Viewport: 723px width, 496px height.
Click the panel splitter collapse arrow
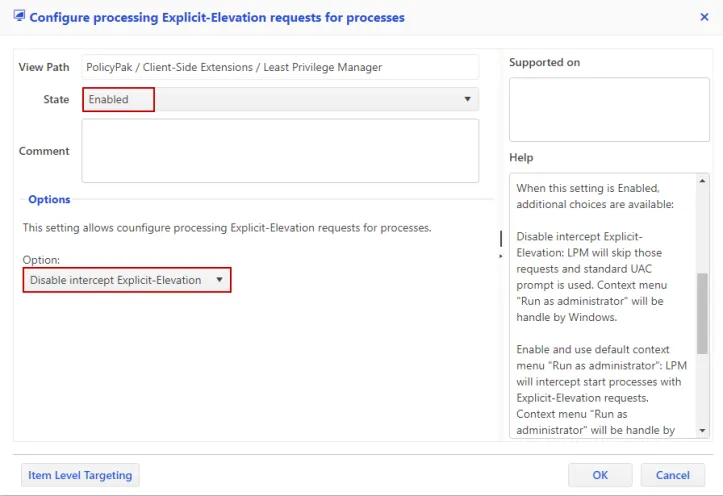coord(501,257)
